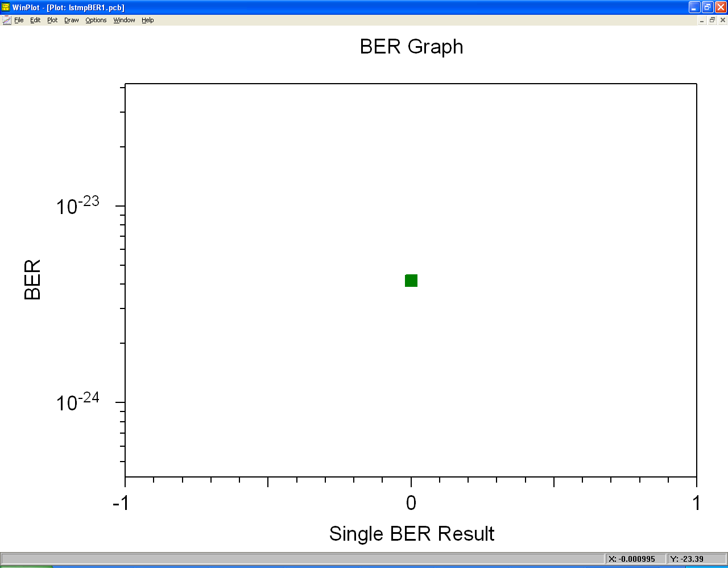This screenshot has height=568, width=728.
Task: Close the WinPlot application window
Action: pos(721,7)
